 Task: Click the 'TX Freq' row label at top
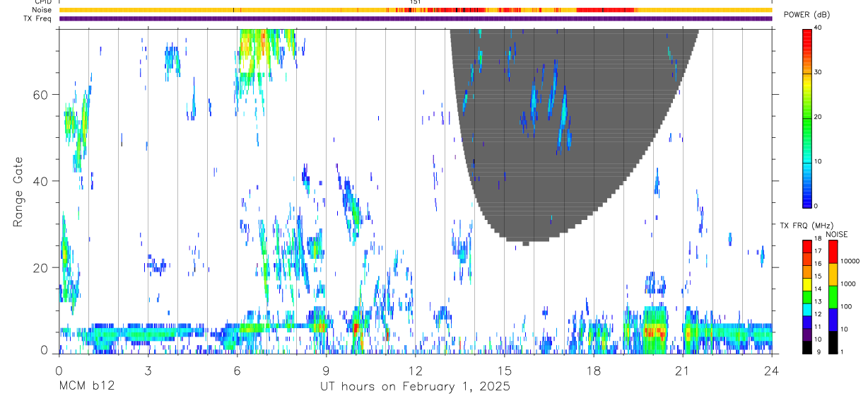click(38, 18)
